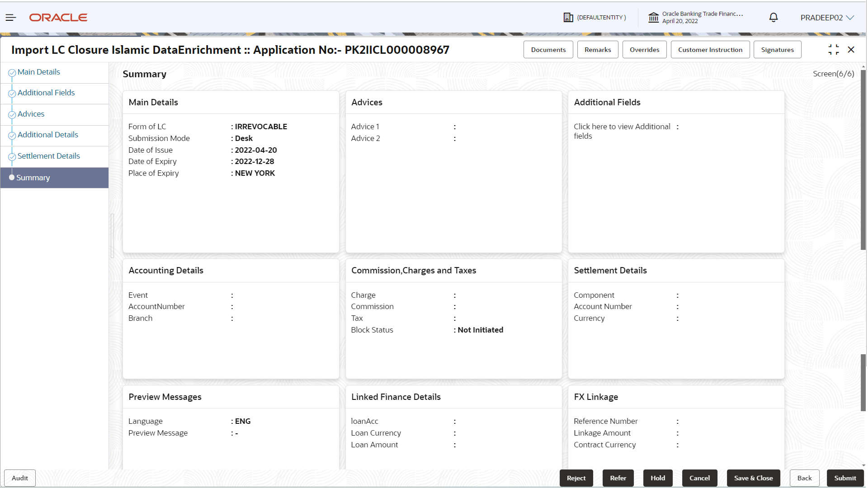This screenshot has width=868, height=488.
Task: Navigate to Settlement Details step
Action: [49, 156]
